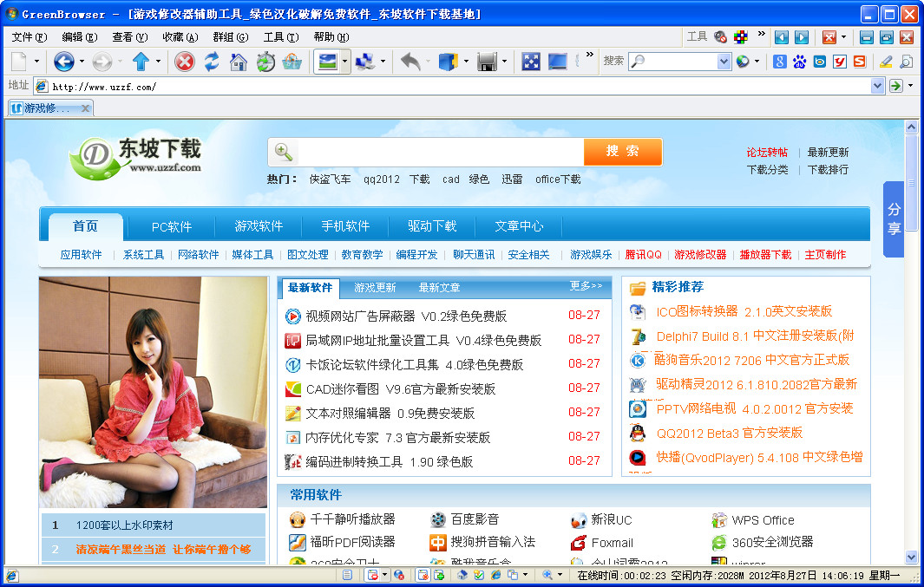924x587 pixels.
Task: Click the woman photo banner image
Action: (154, 392)
